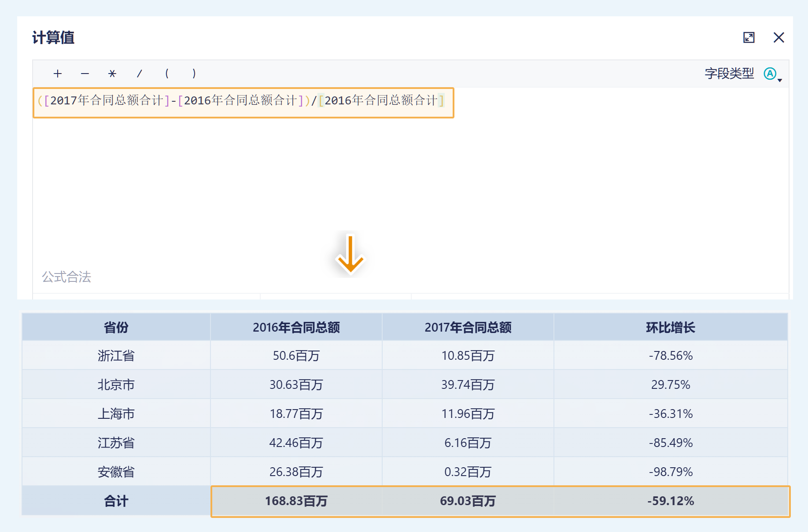Click the 50.6百万 cell

pos(296,355)
